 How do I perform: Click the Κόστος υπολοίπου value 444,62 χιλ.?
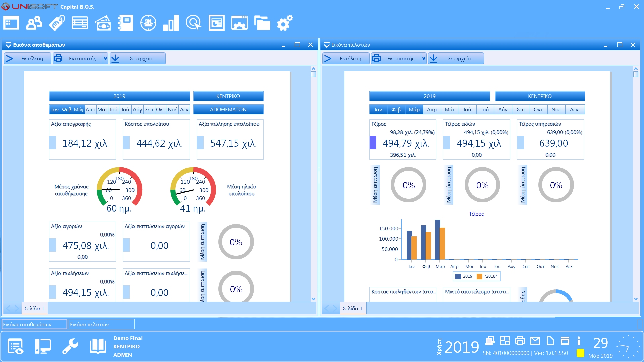coord(159,143)
